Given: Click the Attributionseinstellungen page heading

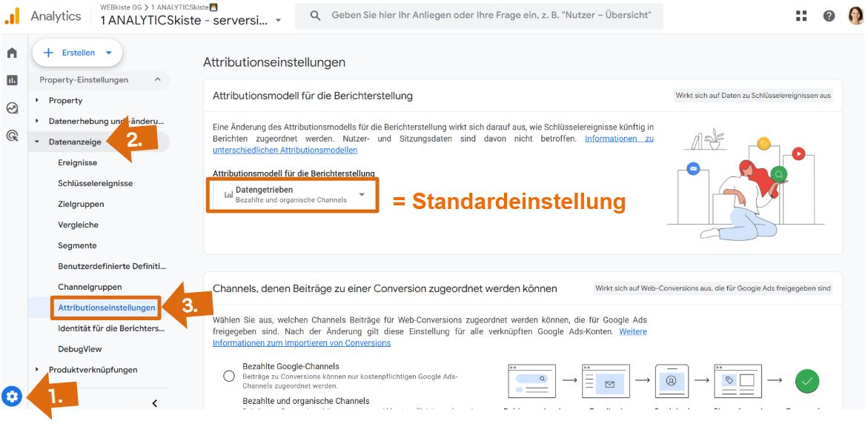Looking at the screenshot, I should tap(274, 62).
